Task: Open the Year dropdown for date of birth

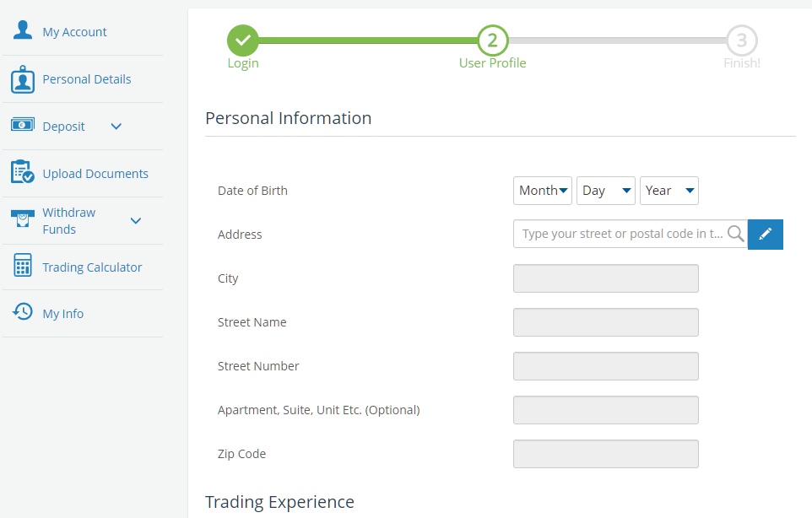Action: (669, 191)
